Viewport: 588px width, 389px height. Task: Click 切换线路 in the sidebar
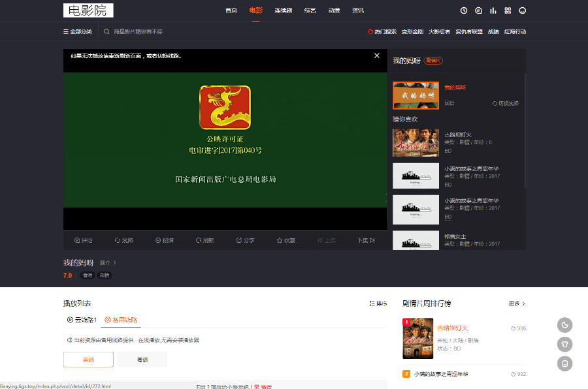pyautogui.click(x=506, y=103)
